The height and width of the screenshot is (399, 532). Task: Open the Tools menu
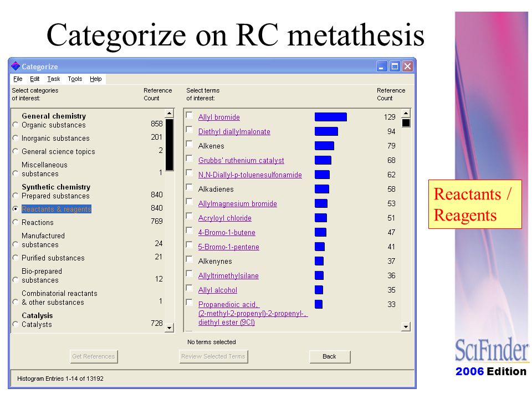pyautogui.click(x=75, y=79)
